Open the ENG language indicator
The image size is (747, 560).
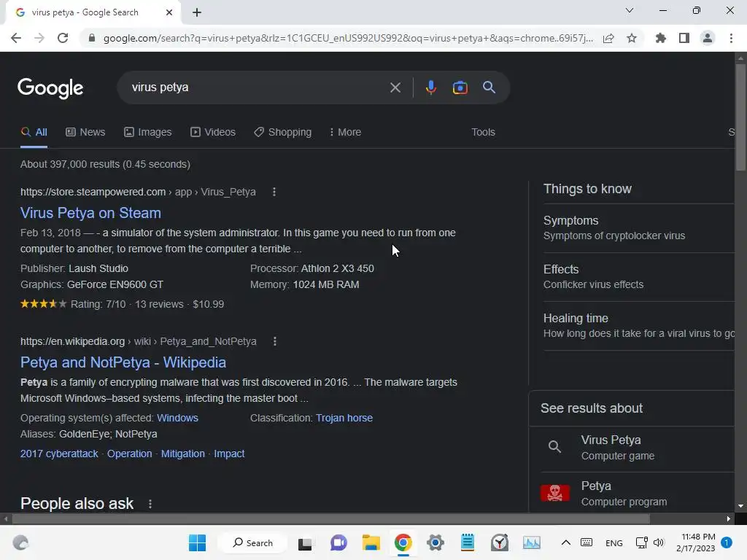(x=614, y=542)
